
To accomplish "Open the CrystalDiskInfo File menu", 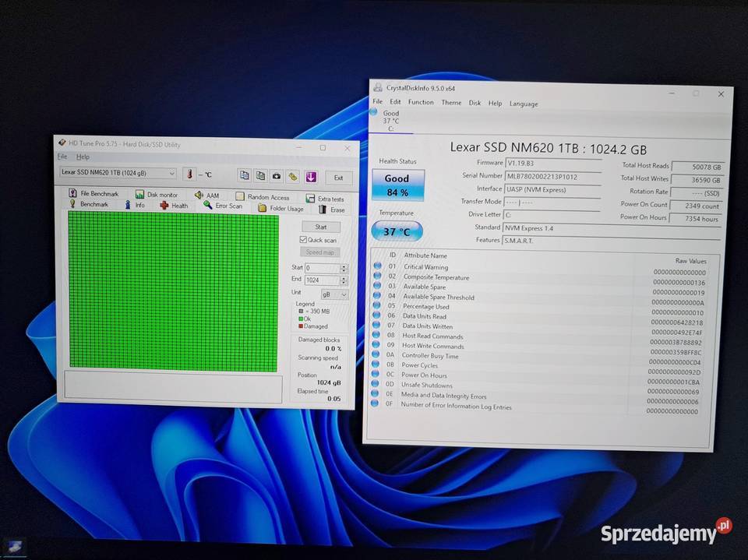I will coord(378,101).
